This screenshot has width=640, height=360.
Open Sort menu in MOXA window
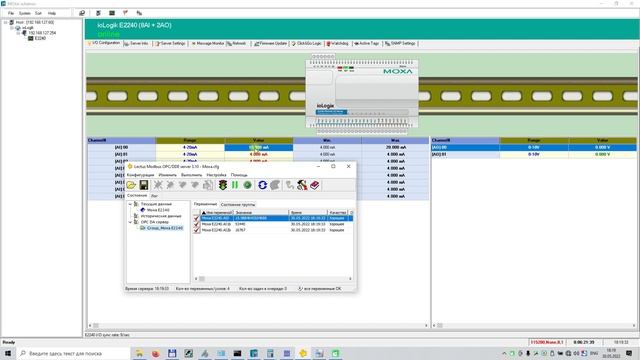[38, 13]
